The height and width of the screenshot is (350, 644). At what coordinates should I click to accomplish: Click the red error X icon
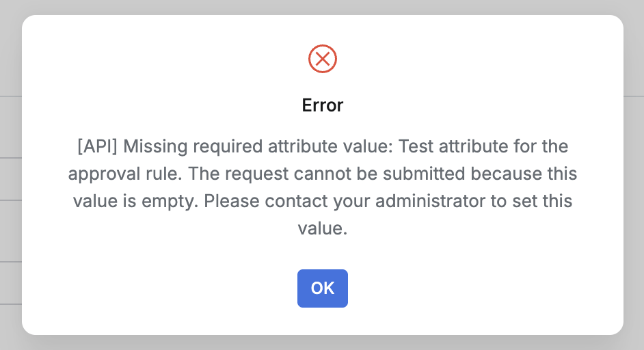(323, 59)
